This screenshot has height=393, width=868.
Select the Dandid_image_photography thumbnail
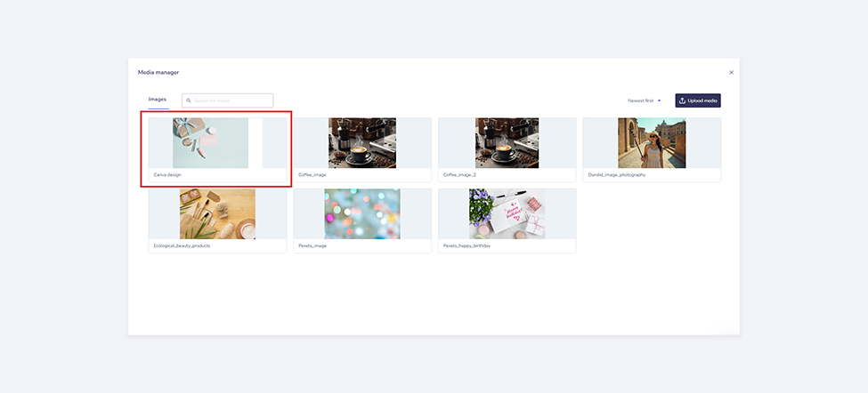coord(652,142)
